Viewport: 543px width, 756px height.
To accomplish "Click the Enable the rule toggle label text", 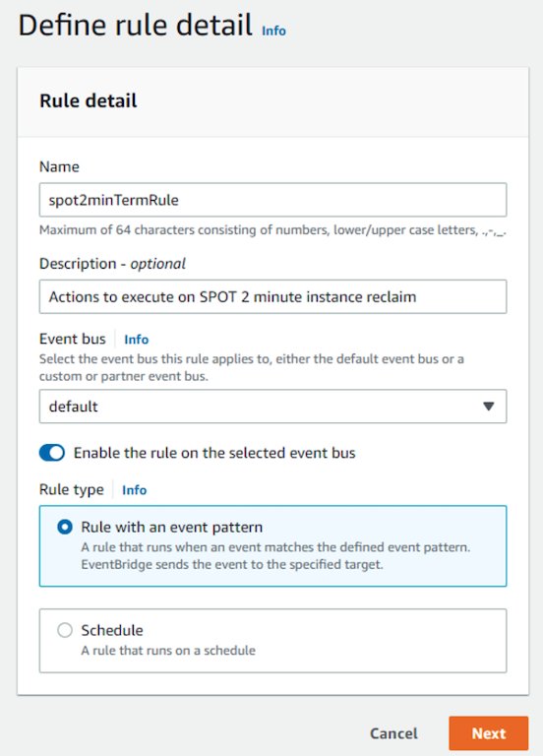I will 214,453.
